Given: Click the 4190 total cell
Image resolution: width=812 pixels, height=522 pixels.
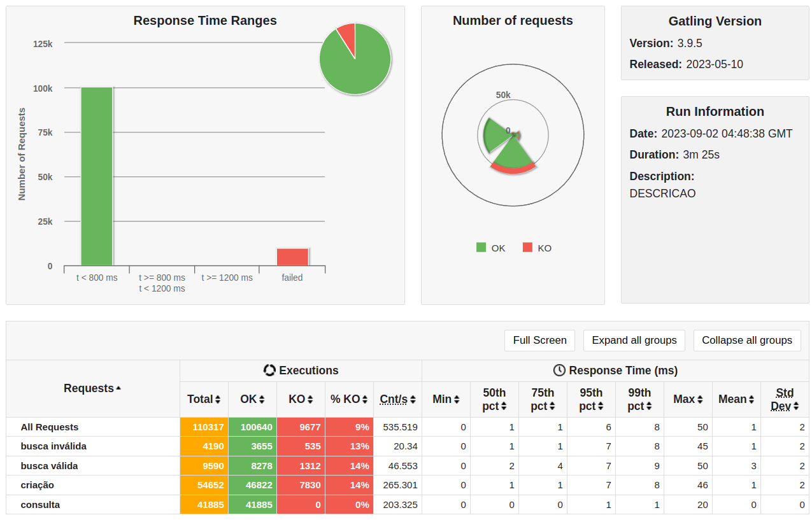Looking at the screenshot, I should [x=204, y=446].
